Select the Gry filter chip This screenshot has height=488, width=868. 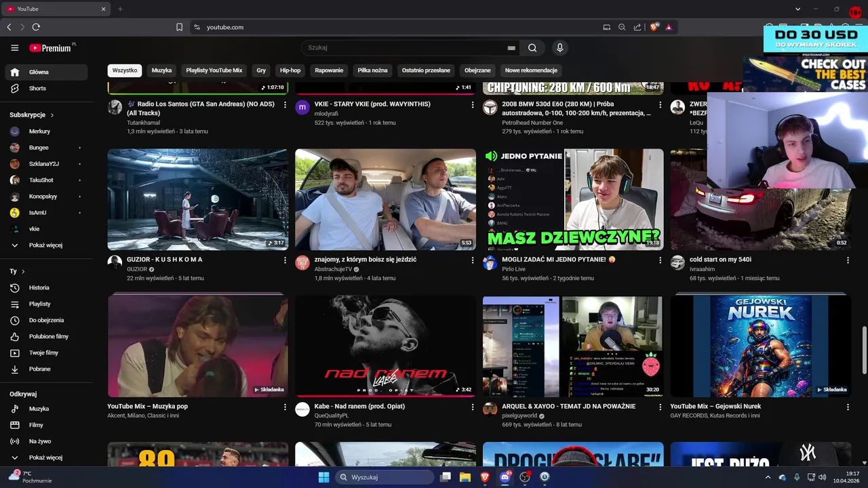click(x=261, y=70)
